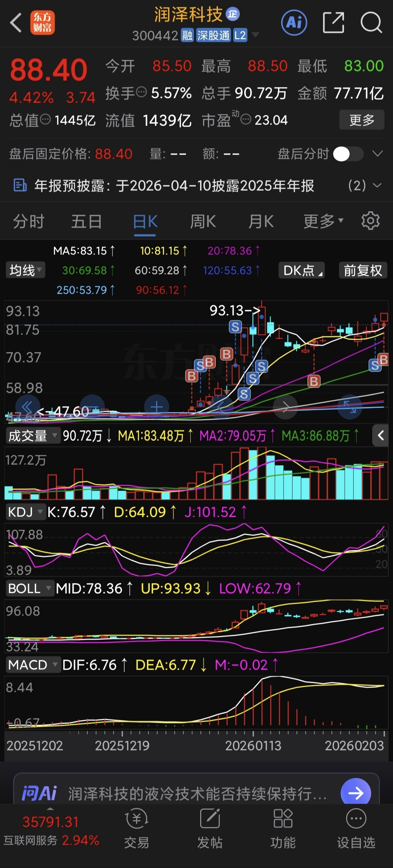Image resolution: width=393 pixels, height=868 pixels.
Task: Open the BOLL indicator dropdown
Action: click(x=30, y=588)
